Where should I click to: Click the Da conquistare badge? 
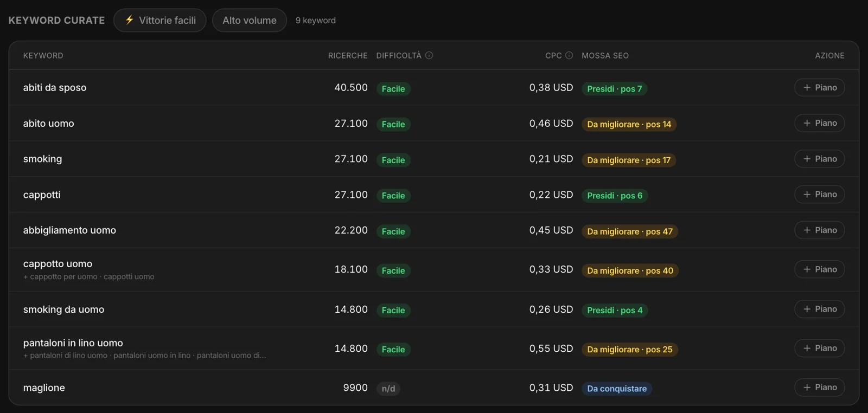(x=617, y=389)
